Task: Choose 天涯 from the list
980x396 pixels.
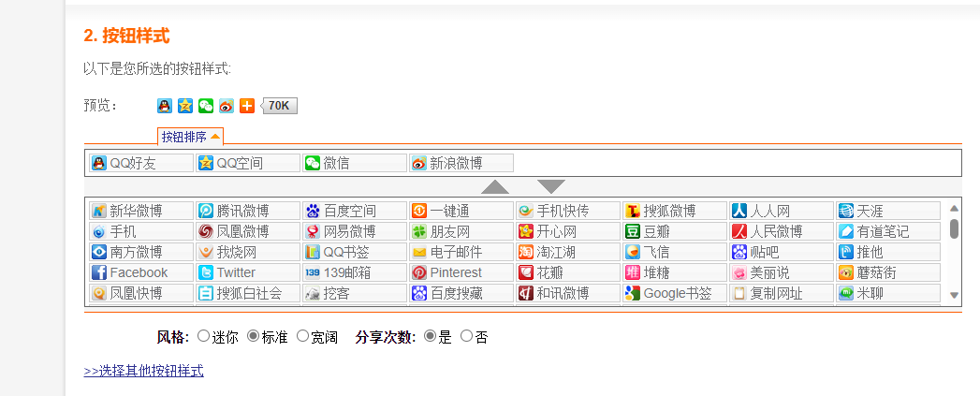Action: point(888,211)
